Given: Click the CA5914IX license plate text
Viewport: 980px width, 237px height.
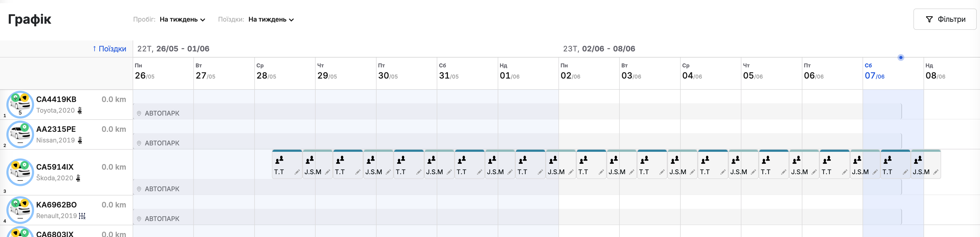Looking at the screenshot, I should click(x=55, y=167).
